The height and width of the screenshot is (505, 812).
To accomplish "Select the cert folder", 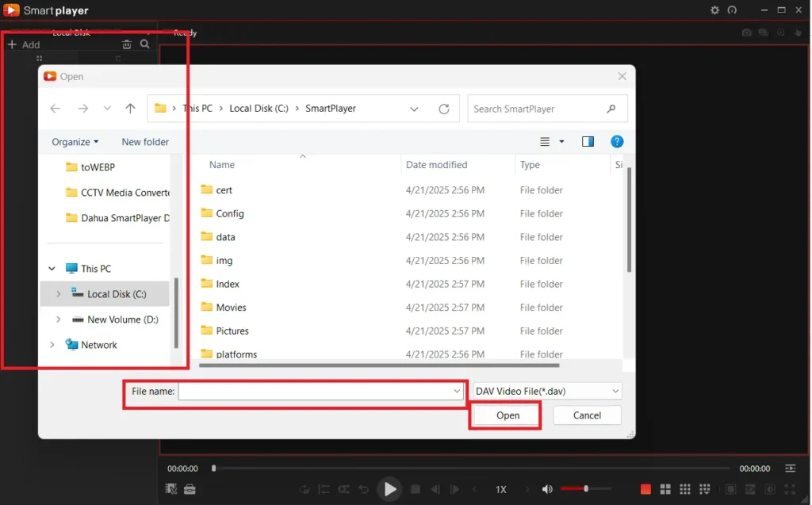I will point(216,190).
